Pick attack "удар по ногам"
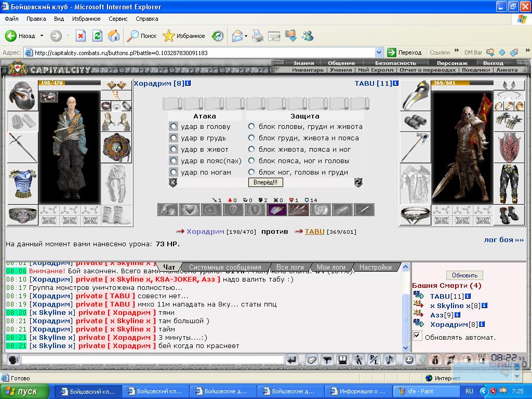 [x=174, y=172]
